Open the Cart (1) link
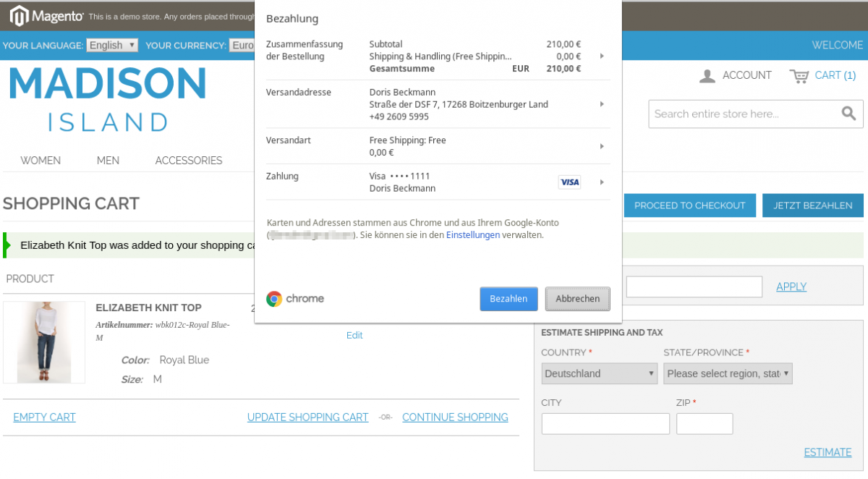This screenshot has width=868, height=479. coord(835,75)
